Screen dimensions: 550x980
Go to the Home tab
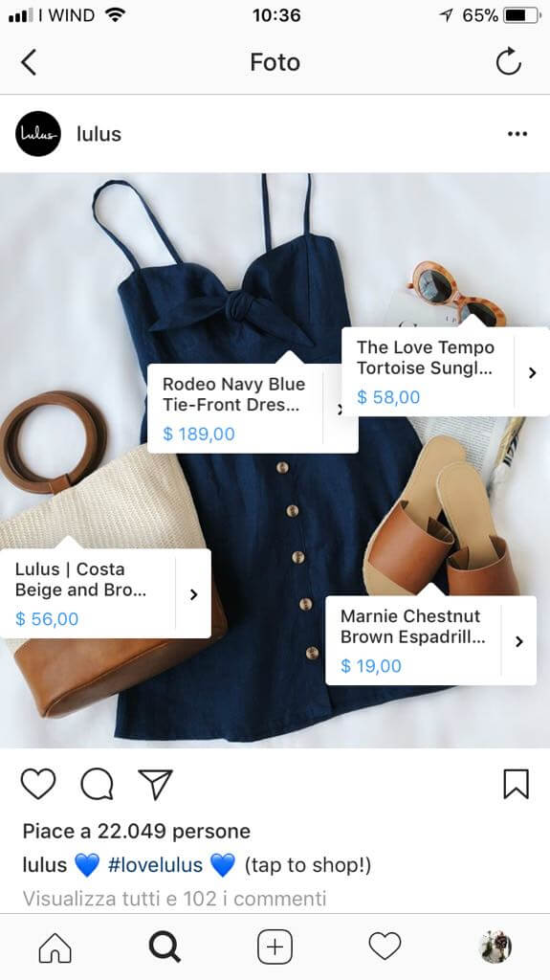(x=55, y=947)
